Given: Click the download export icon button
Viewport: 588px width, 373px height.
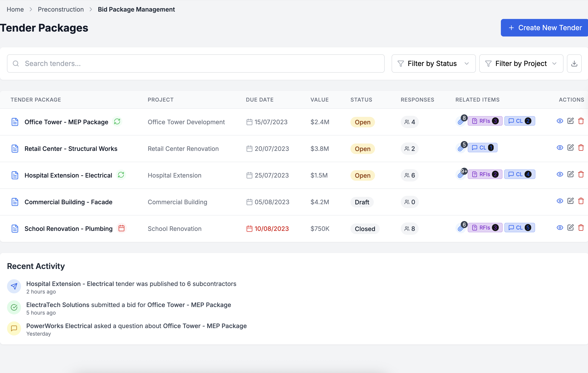Looking at the screenshot, I should pyautogui.click(x=574, y=64).
